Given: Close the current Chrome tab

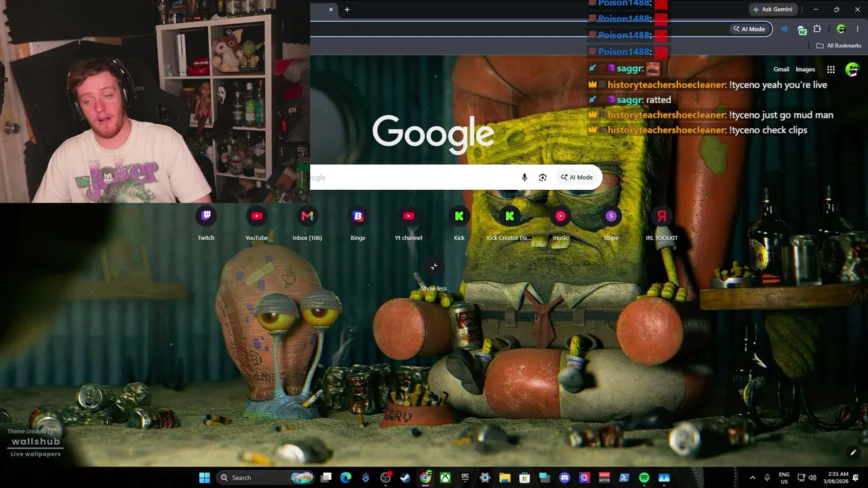Looking at the screenshot, I should 331,9.
